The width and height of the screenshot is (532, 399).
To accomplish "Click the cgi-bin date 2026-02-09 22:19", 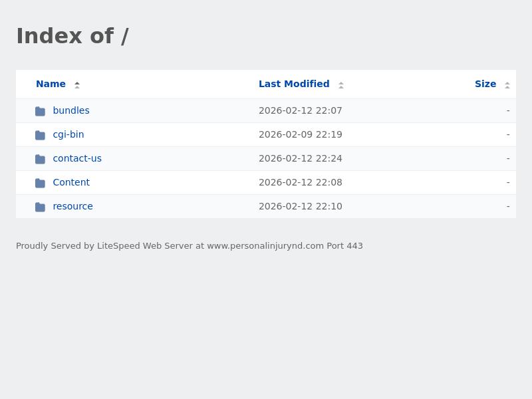I will coord(301,134).
